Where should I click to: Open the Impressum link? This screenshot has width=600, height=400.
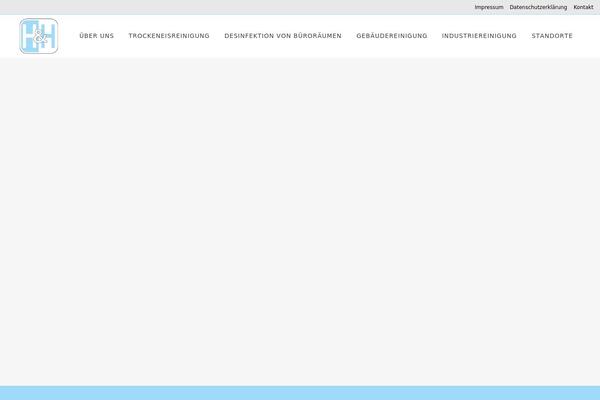489,7
